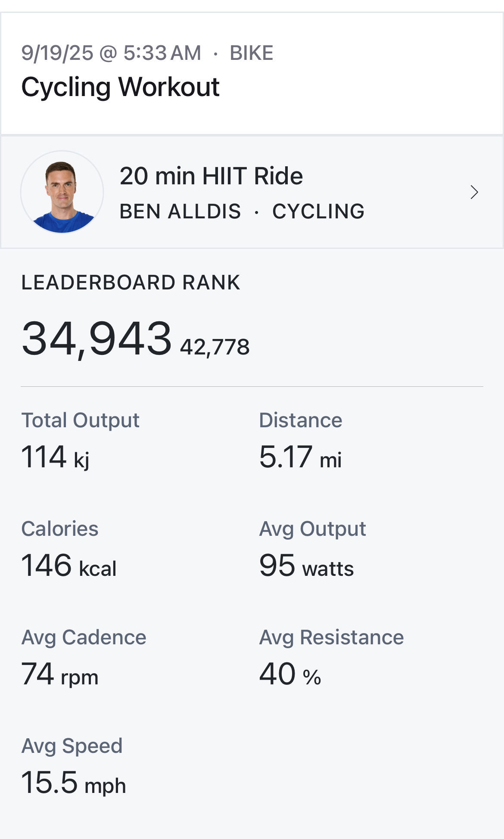Image resolution: width=504 pixels, height=839 pixels.
Task: Select the Avg Output 95 watts metric
Action: click(x=306, y=566)
